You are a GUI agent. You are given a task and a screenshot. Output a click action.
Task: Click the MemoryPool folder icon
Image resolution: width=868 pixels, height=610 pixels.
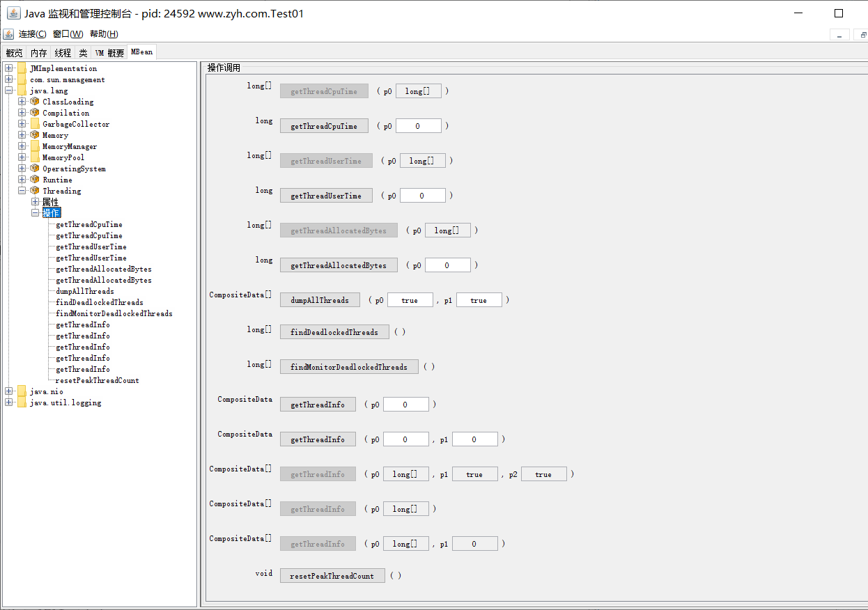click(x=34, y=157)
